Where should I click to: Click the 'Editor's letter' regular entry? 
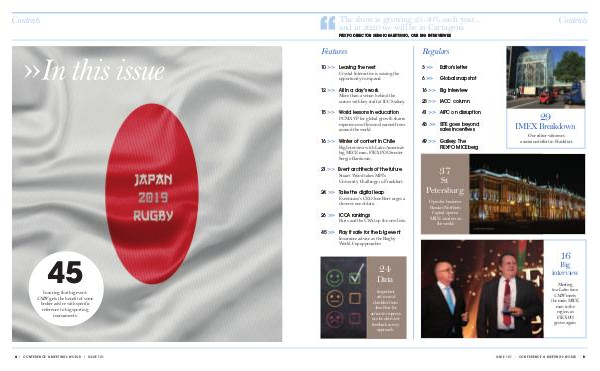point(453,67)
